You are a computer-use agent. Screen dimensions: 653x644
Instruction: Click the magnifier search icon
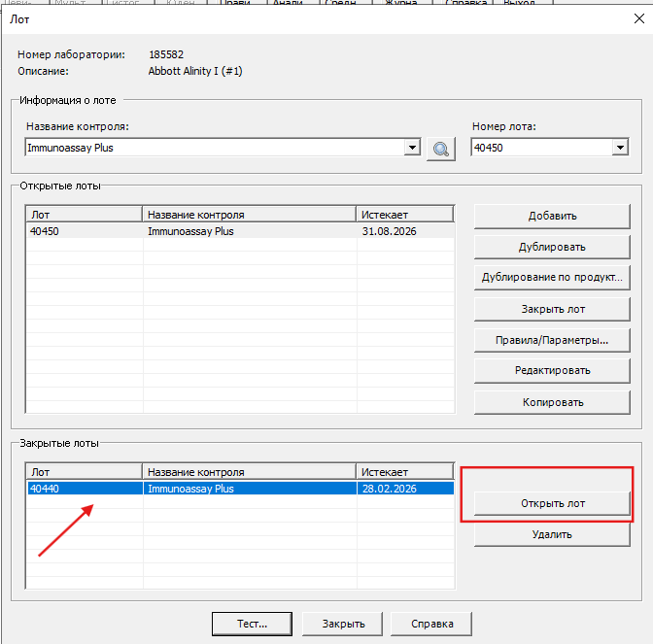point(441,148)
